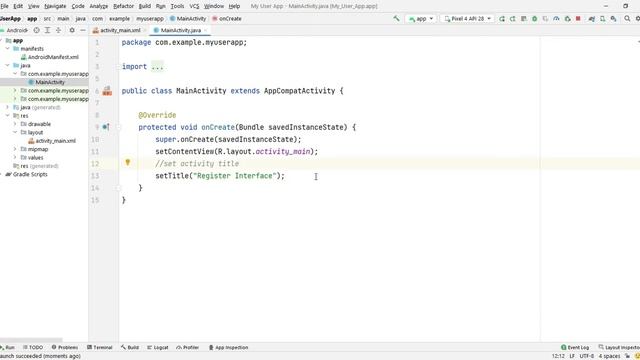This screenshot has width=640, height=360.
Task: Click the Profile app gauge icon
Action: [x=556, y=19]
